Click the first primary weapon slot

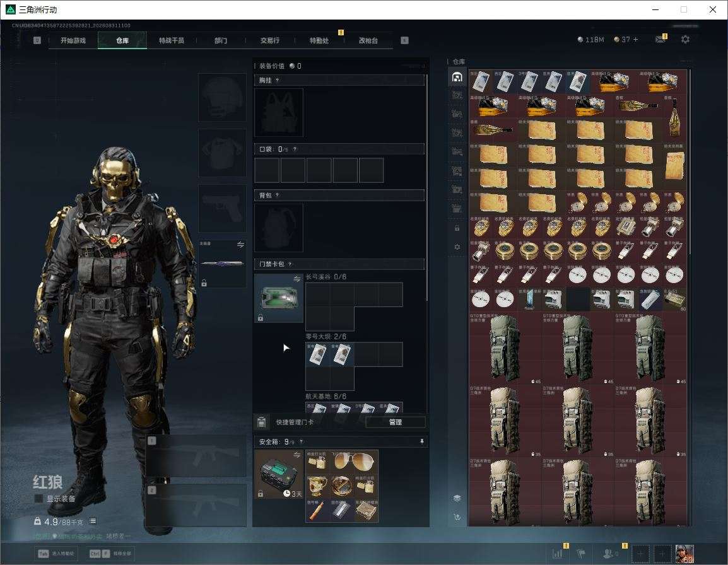196,457
